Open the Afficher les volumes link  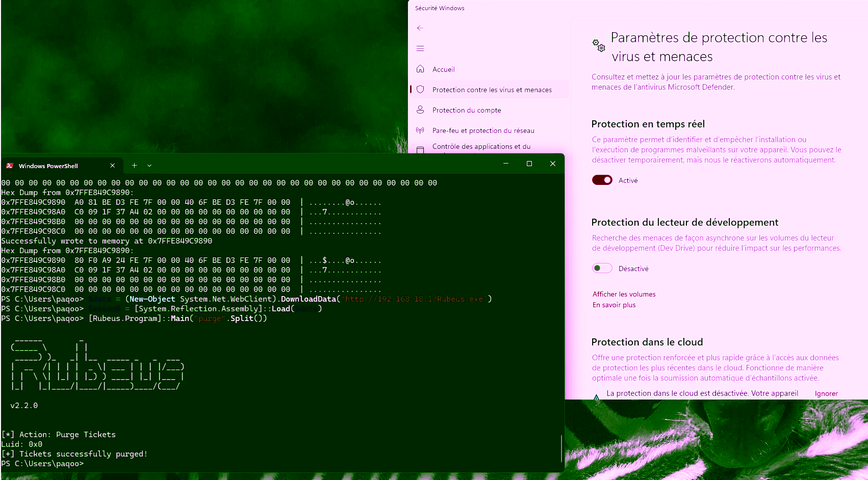[624, 294]
